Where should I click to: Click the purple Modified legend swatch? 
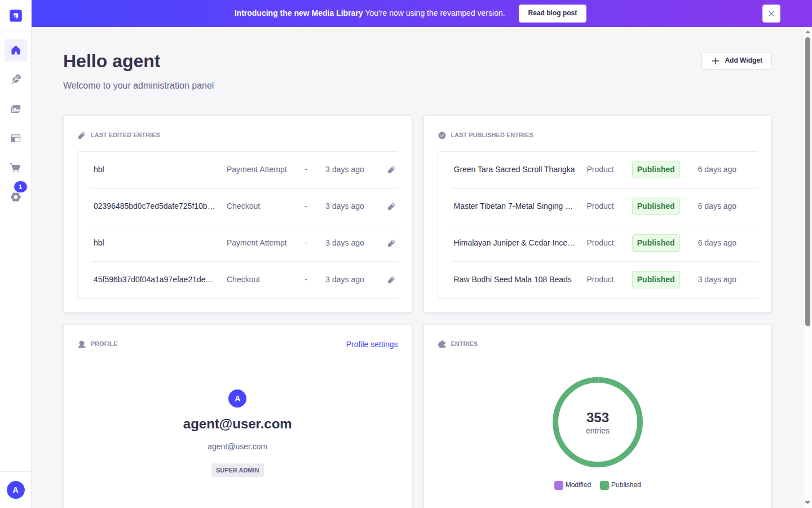pyautogui.click(x=559, y=485)
